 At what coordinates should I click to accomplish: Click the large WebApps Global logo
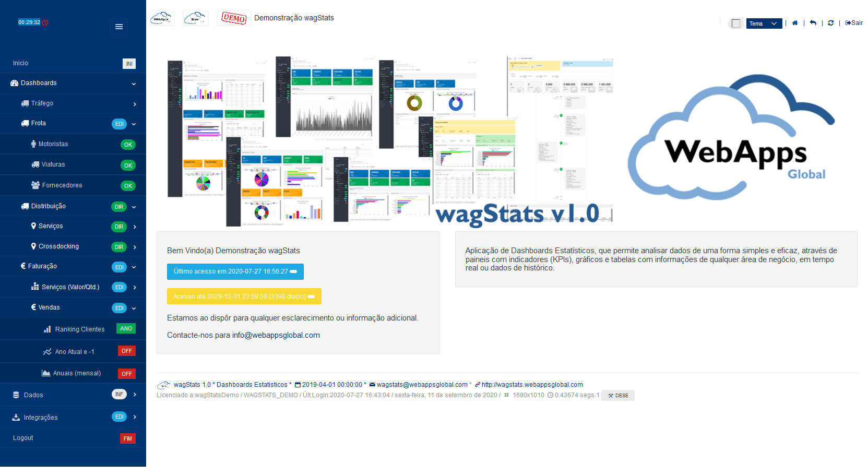pos(732,138)
